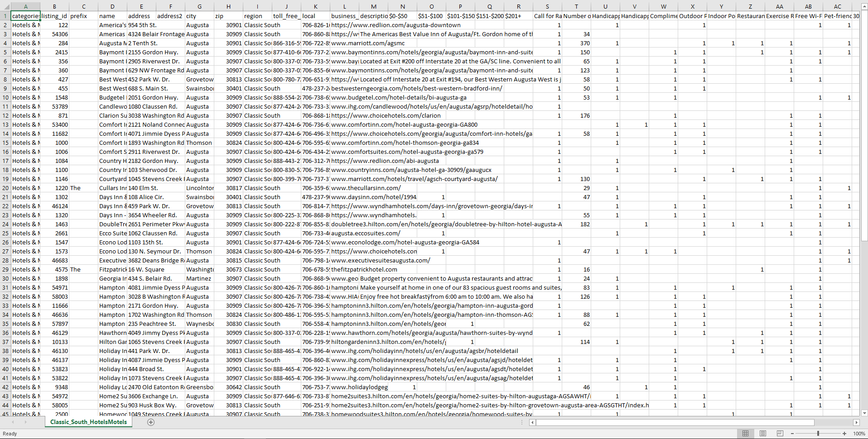Select column D header

pos(112,7)
